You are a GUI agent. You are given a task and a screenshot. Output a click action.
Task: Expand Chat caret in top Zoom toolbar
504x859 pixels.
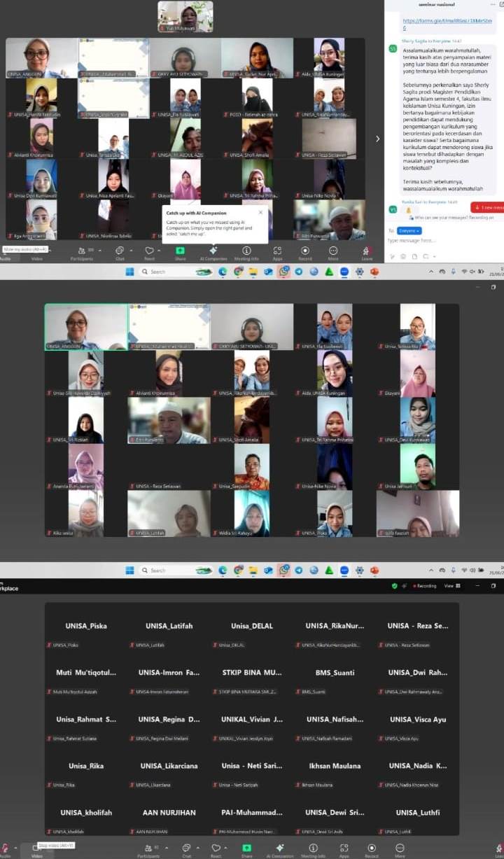(x=131, y=250)
